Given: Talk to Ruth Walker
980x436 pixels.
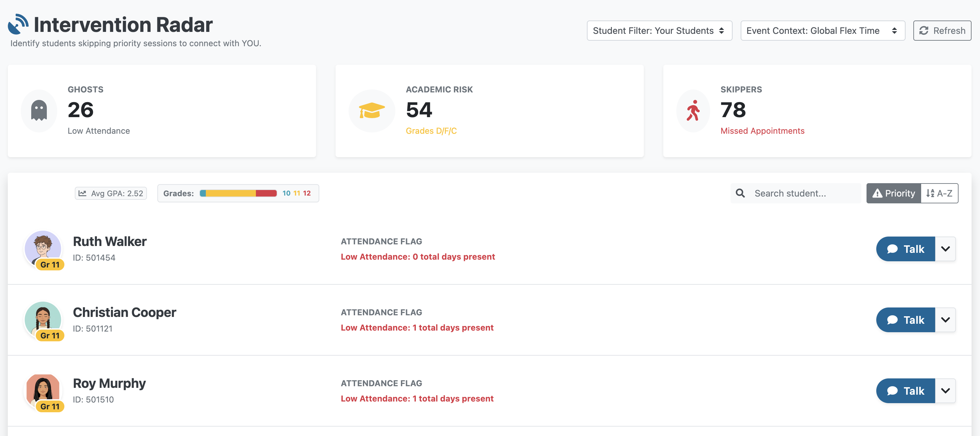Looking at the screenshot, I should point(906,249).
